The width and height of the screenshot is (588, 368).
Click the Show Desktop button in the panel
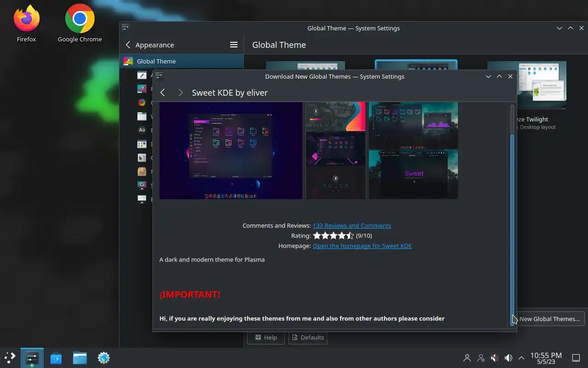(576, 357)
